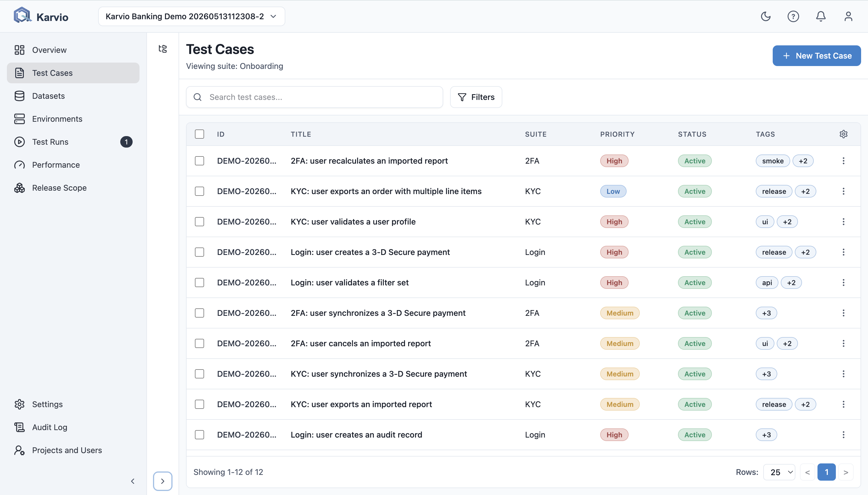Viewport: 868px width, 495px height.
Task: Check the KYC validates a user profile row
Action: (199, 222)
